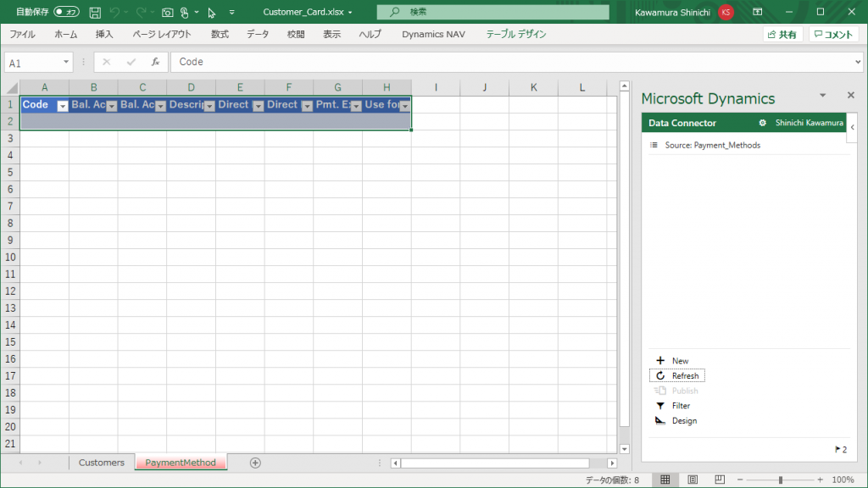Click the Redo arrow icon
Screen dimensions: 868x488
[x=142, y=12]
